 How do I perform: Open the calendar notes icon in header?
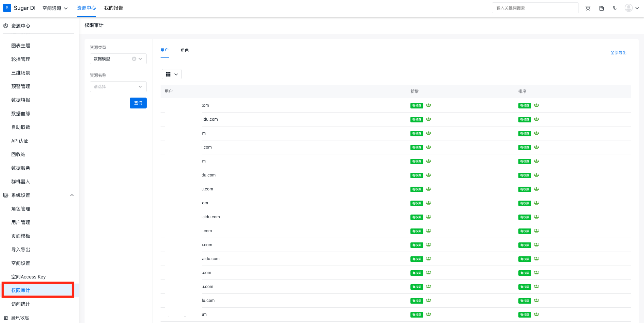click(x=602, y=8)
